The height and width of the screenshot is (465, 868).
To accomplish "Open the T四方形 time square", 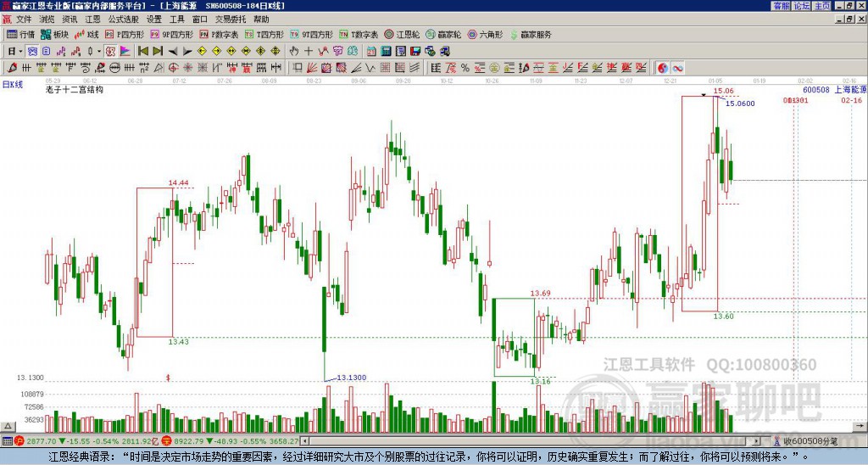I will point(264,34).
